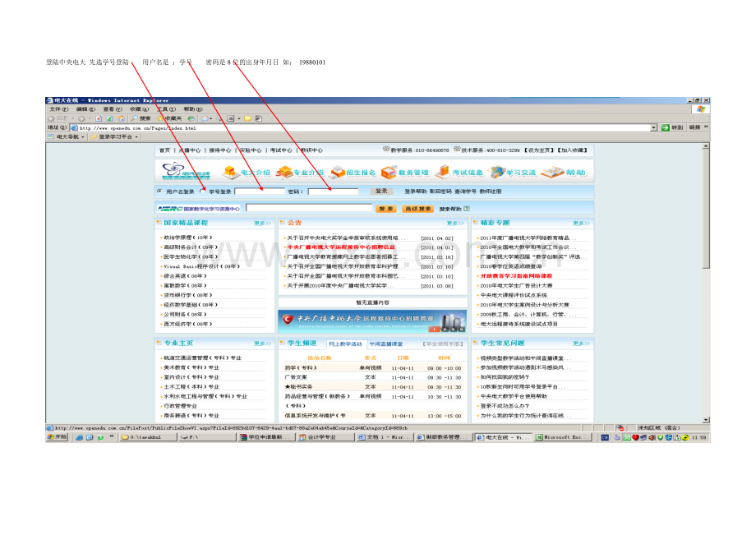Click the NERC search input field
Viewport: 756px width, 535px height.
point(309,208)
